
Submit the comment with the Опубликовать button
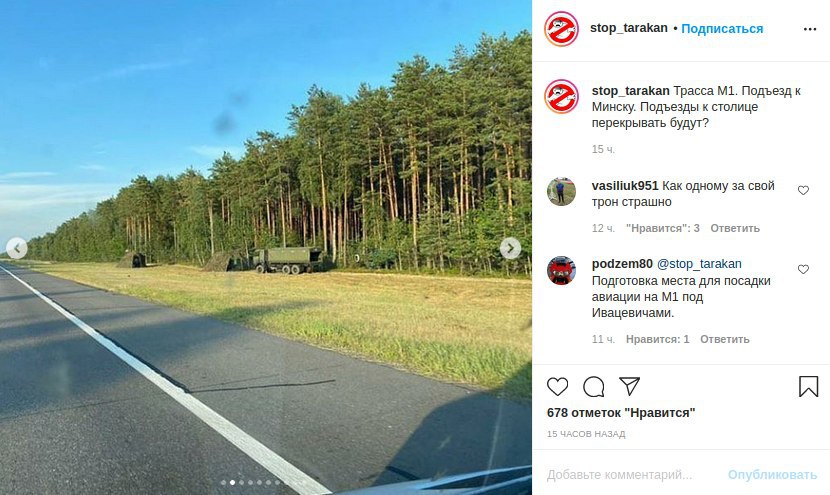(x=772, y=475)
